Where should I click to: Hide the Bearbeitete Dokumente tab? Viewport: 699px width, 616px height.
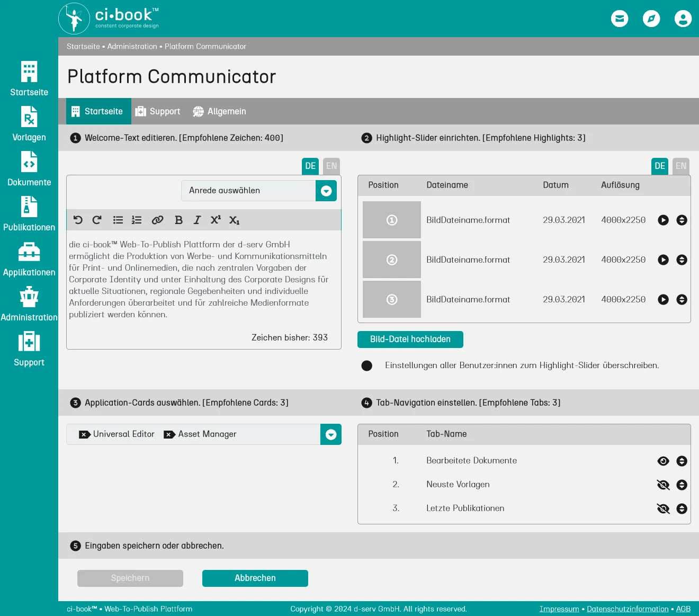pyautogui.click(x=663, y=461)
